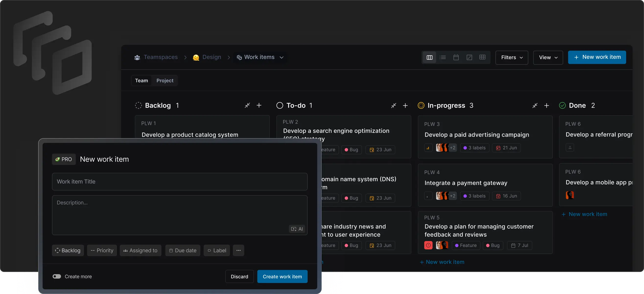Viewport: 644px width, 294px height.
Task: Expand the Work items breadcrumb dropdown
Action: [281, 57]
